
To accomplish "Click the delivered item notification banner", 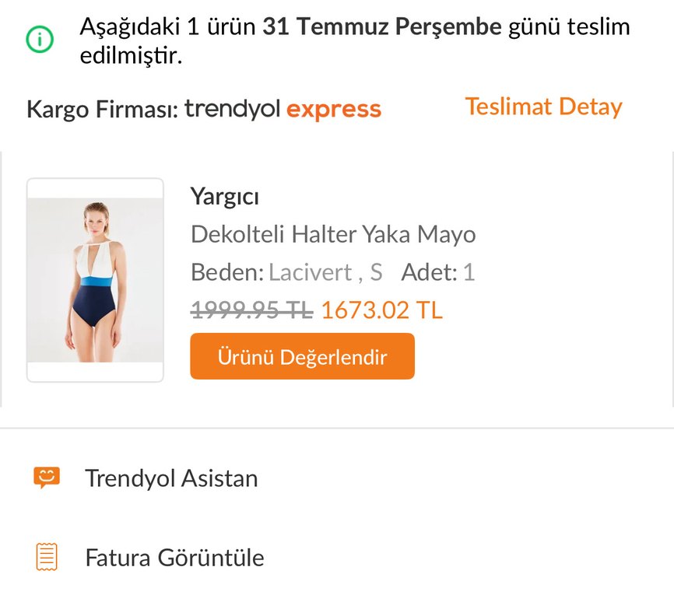I will point(335,39).
